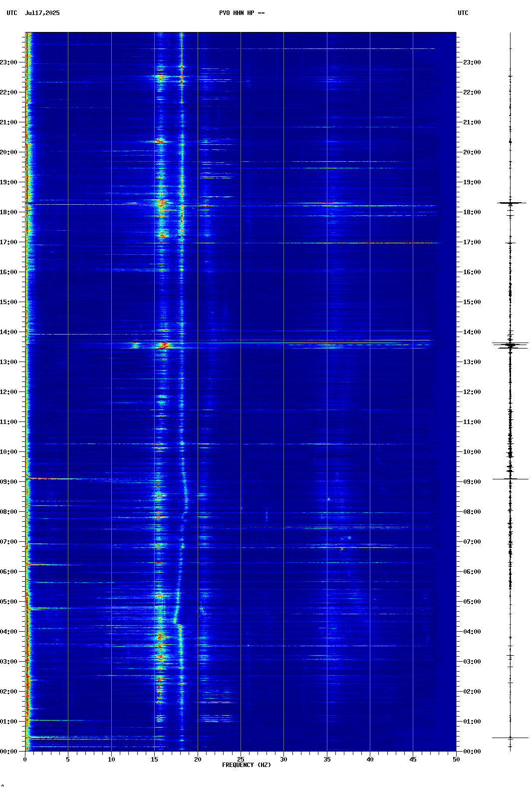The image size is (532, 791).
Task: Click the seismogram spike just after 09:00
Action: click(510, 479)
